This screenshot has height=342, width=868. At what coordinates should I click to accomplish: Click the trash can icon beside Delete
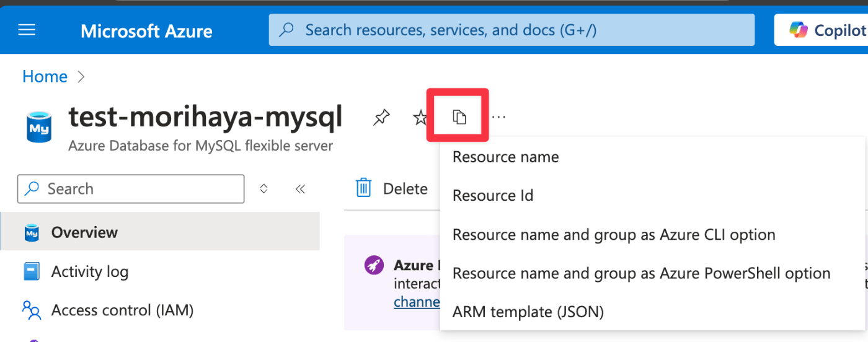(x=364, y=188)
